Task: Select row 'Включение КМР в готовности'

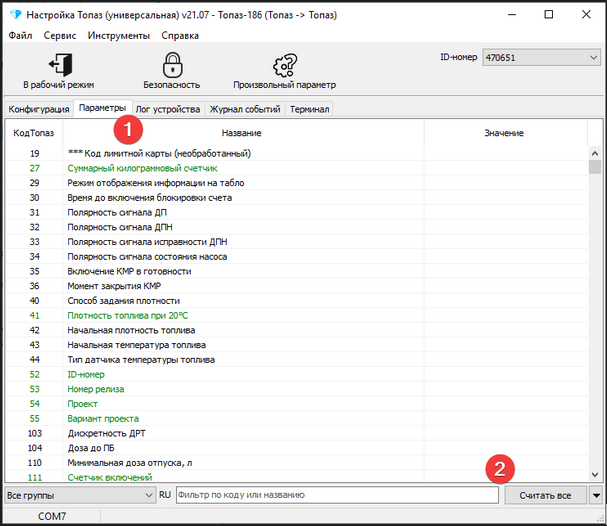Action: tap(297, 271)
